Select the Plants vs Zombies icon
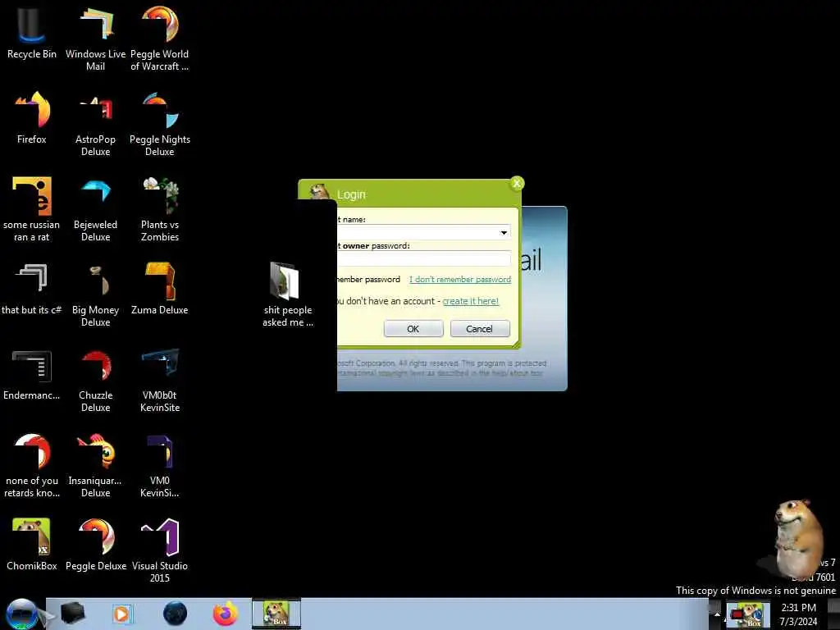Viewport: 840px width, 630px height. click(160, 209)
